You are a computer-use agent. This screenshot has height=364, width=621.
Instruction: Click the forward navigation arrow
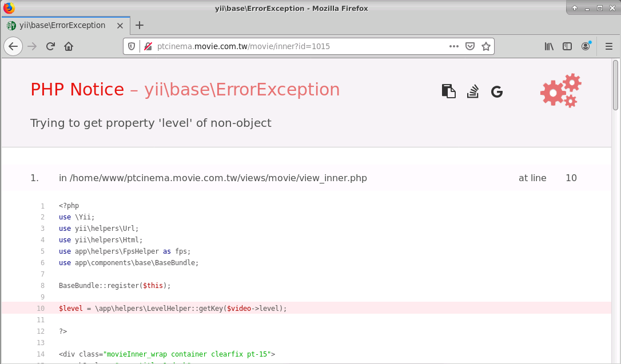tap(32, 46)
